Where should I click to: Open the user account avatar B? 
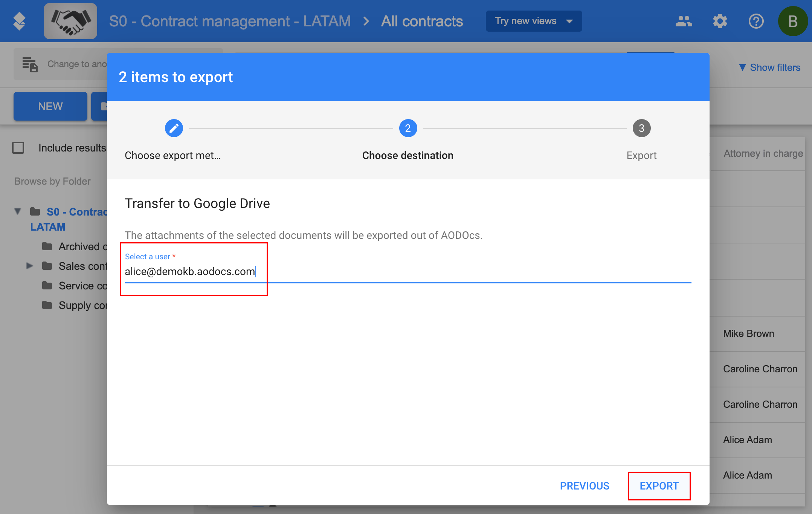click(x=793, y=21)
